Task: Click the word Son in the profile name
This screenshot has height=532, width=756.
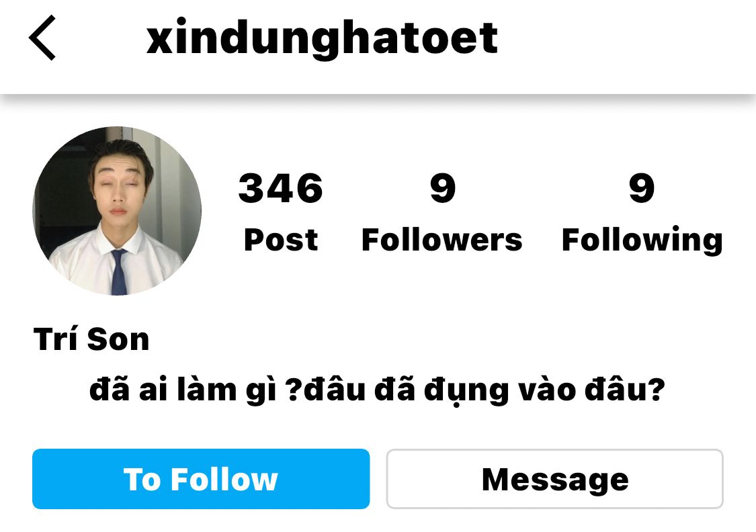Action: click(x=118, y=339)
